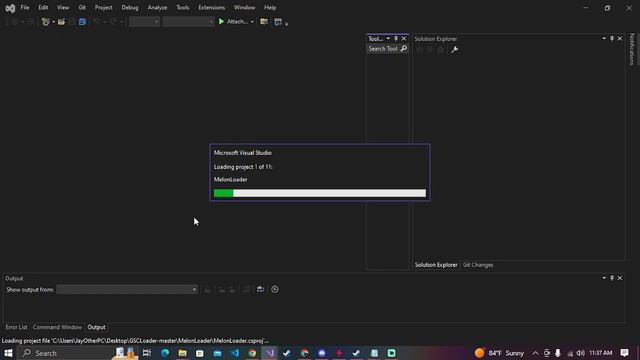Open the Notifications side tab
Screen dimensions: 640x360
[x=631, y=49]
